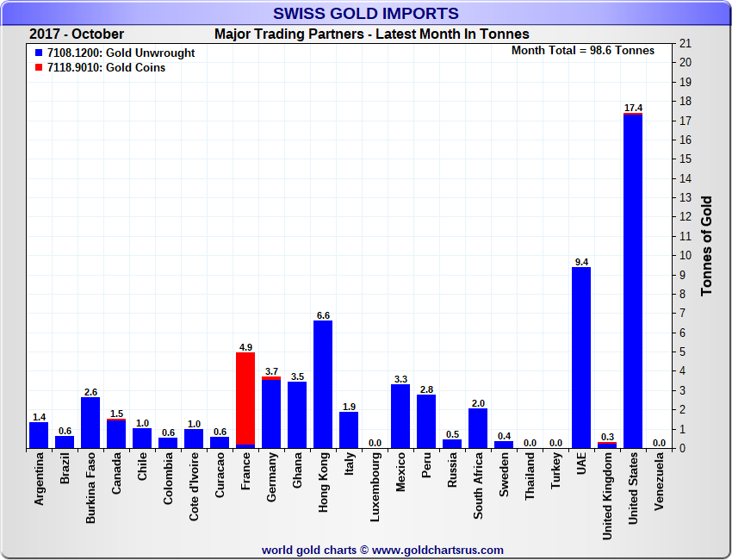Select the Tonnes of Gold axis title
Viewport: 732px width, 560px height.
pos(706,246)
